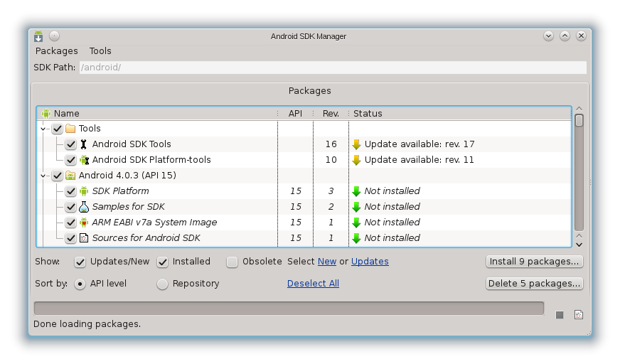Image resolution: width=620 pixels, height=364 pixels.
Task: Click the API column header
Action: point(295,114)
